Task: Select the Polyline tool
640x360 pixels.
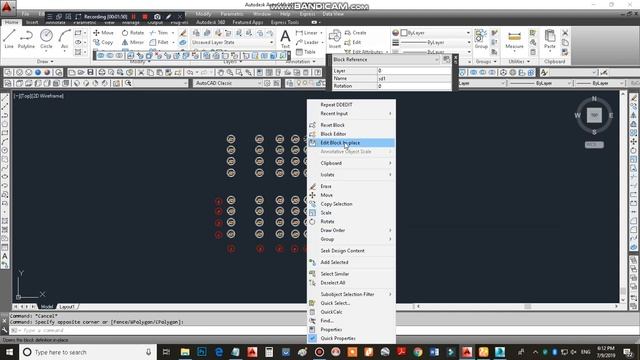Action: 26,39
